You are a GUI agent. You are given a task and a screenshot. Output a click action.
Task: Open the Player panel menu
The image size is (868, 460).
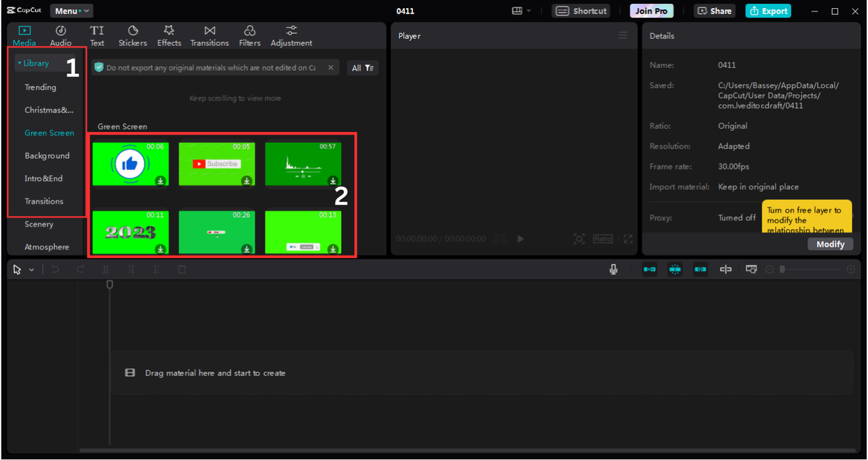click(623, 35)
